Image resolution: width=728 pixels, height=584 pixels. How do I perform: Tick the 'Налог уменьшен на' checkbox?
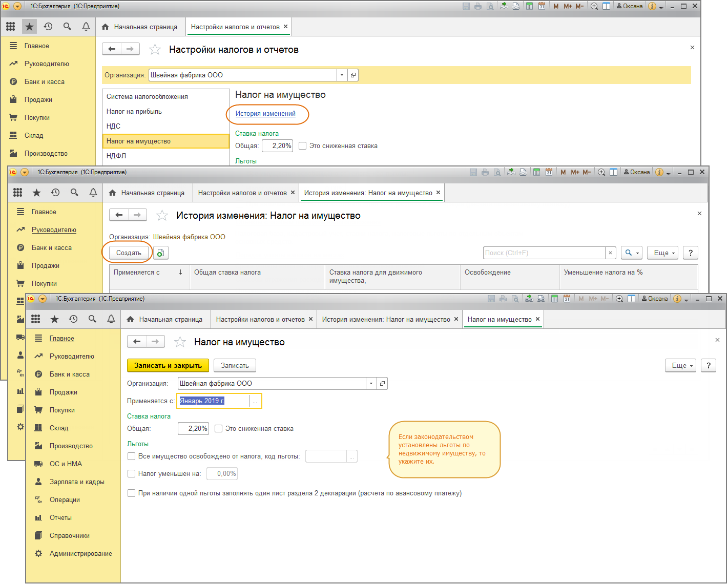[x=132, y=474]
